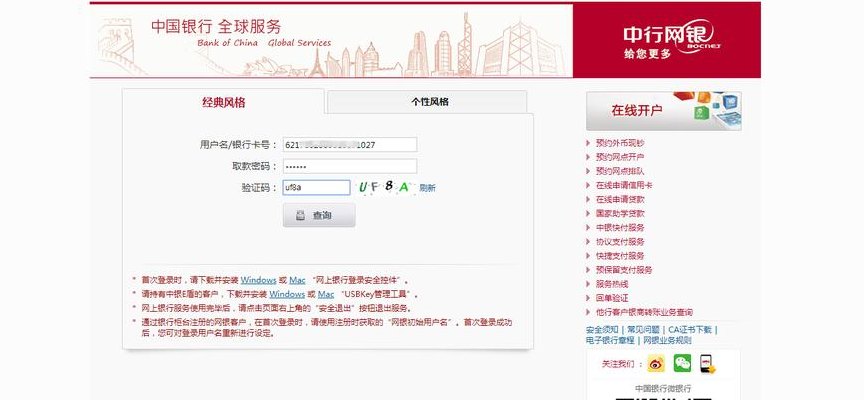Open Windows link for 网上银行登录安全控件
This screenshot has height=400, width=864.
[258, 280]
